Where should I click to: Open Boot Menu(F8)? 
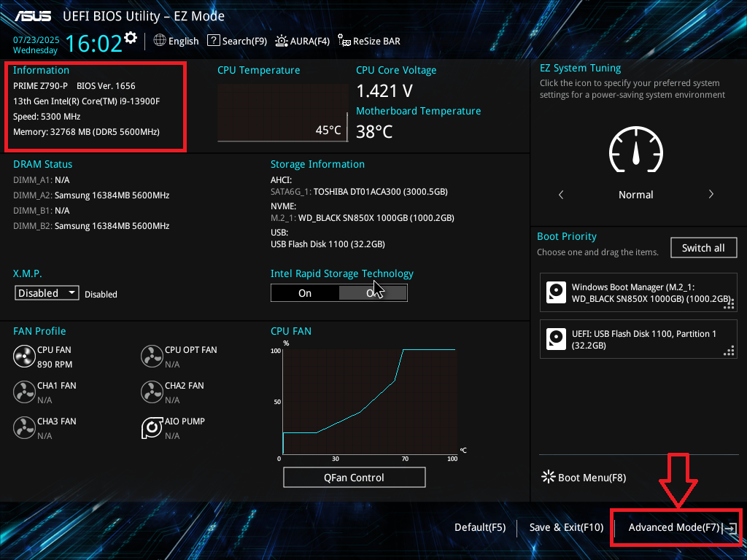coord(584,477)
